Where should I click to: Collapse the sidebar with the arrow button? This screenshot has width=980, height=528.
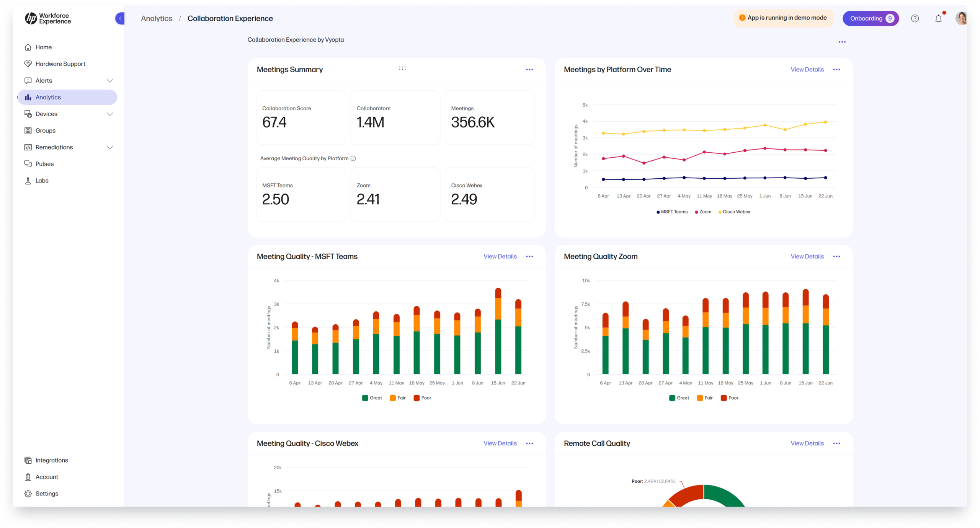click(120, 18)
